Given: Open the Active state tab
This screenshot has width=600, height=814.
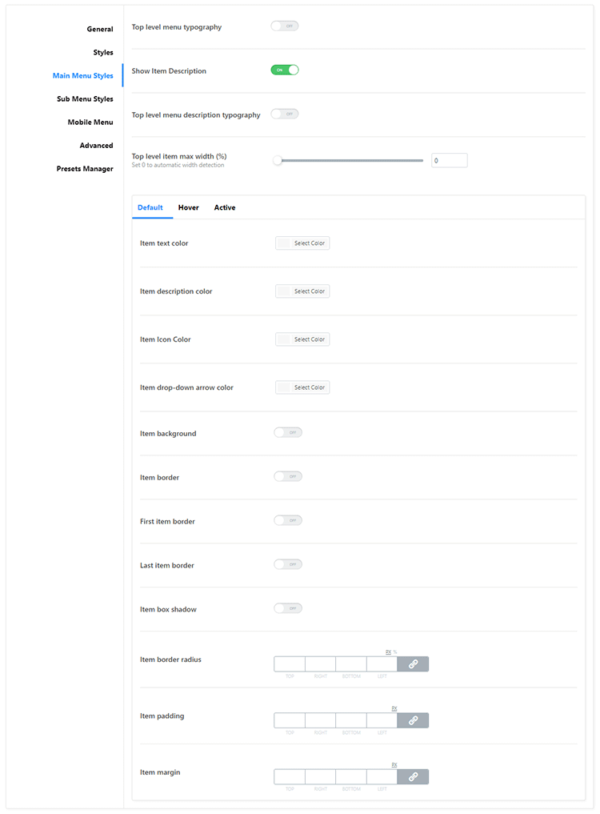Looking at the screenshot, I should pos(225,208).
